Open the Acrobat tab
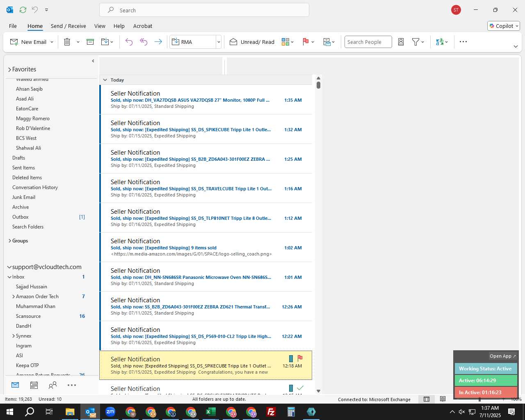Viewport: 525px width, 420px height. point(143,26)
